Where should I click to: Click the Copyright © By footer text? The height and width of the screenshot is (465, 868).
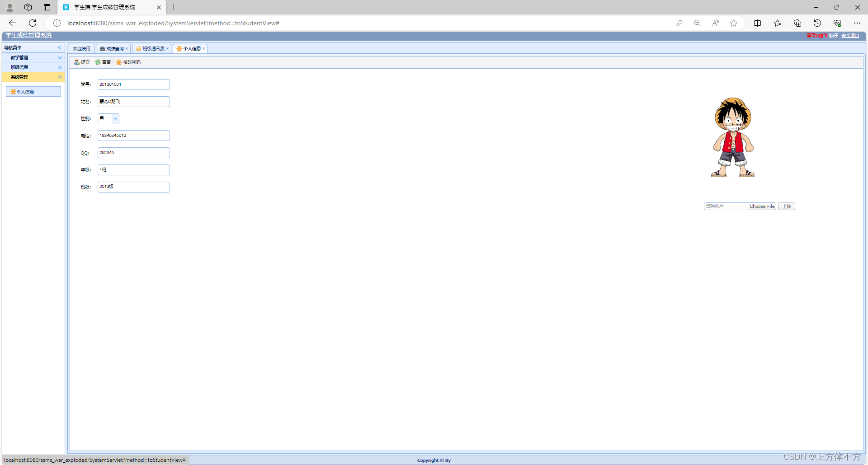pos(434,460)
